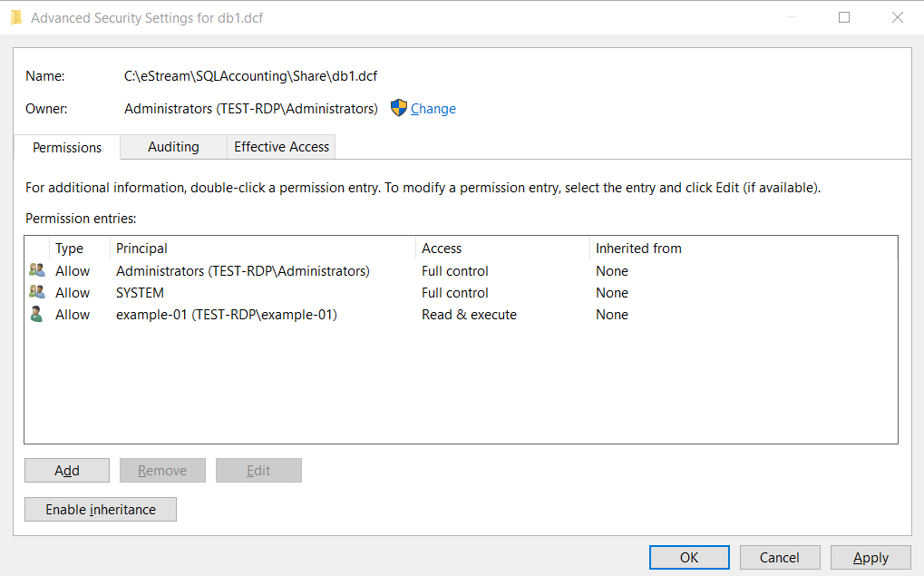Image resolution: width=924 pixels, height=576 pixels.
Task: Click the group icon for the Administrators entry
Action: [x=37, y=270]
